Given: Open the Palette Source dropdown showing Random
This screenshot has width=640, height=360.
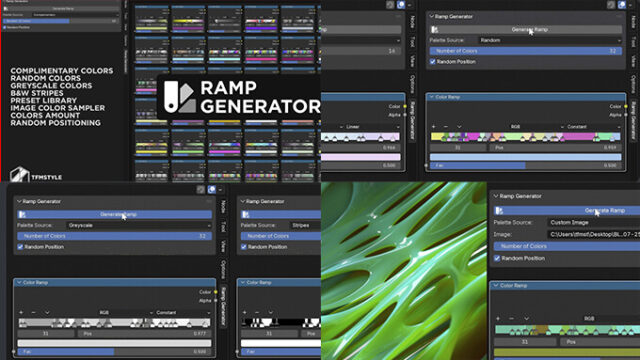Looking at the screenshot, I should [550, 40].
